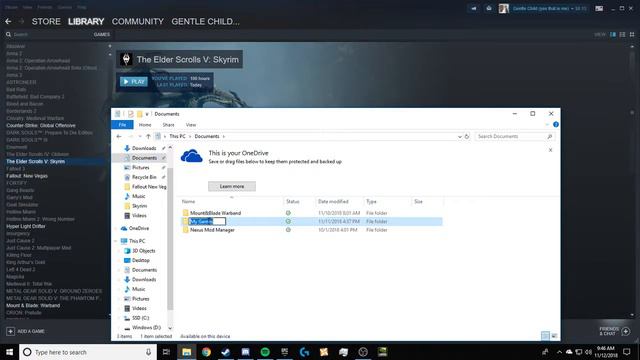Open the Steam STORE tab

[46, 21]
